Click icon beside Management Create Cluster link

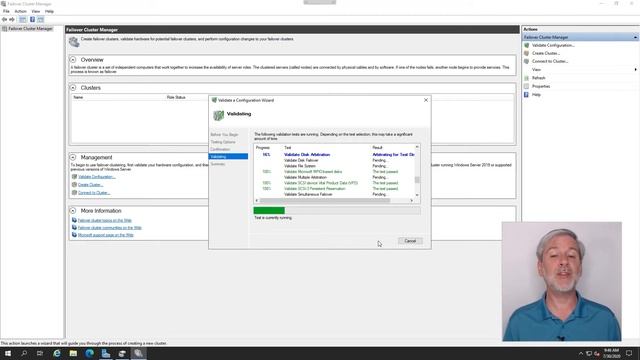(x=74, y=184)
